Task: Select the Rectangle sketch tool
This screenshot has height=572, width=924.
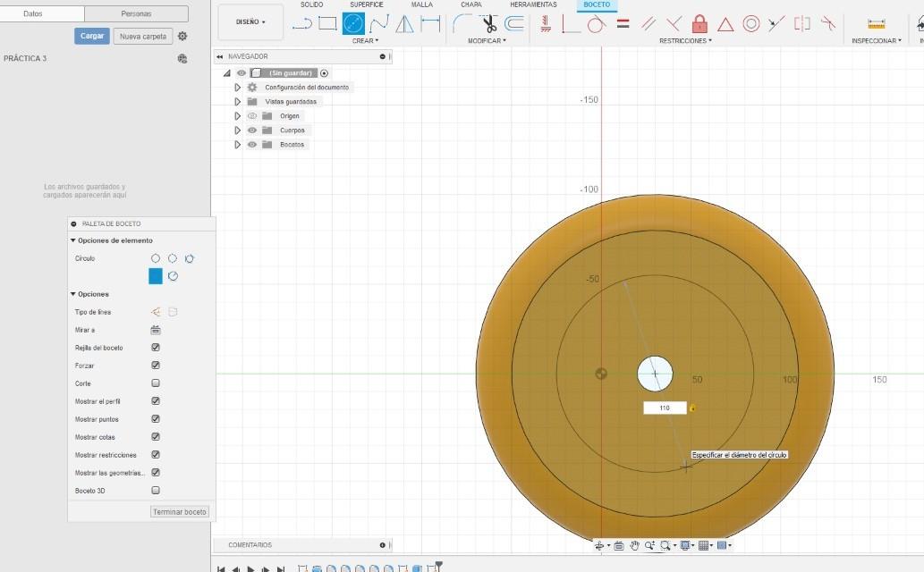Action: coord(327,23)
